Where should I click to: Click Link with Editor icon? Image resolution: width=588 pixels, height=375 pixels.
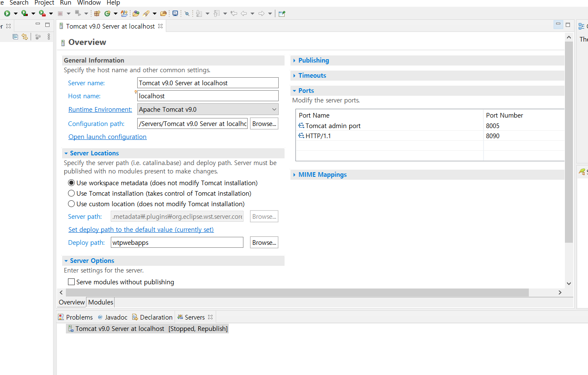(x=25, y=37)
